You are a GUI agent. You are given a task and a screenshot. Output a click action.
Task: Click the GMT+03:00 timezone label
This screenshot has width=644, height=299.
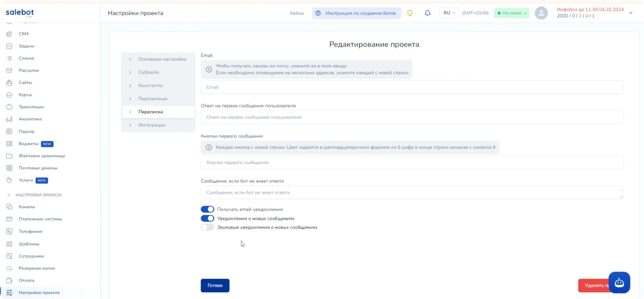475,13
